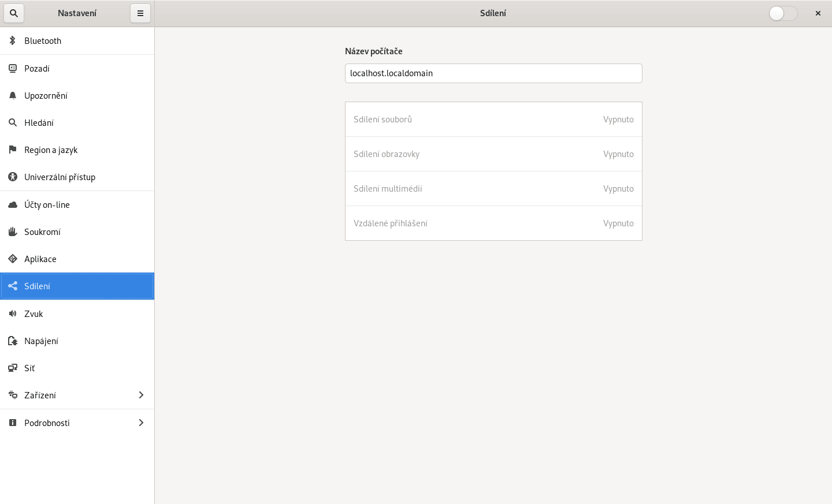
Task: Click the search magnifier icon in header
Action: coord(14,13)
